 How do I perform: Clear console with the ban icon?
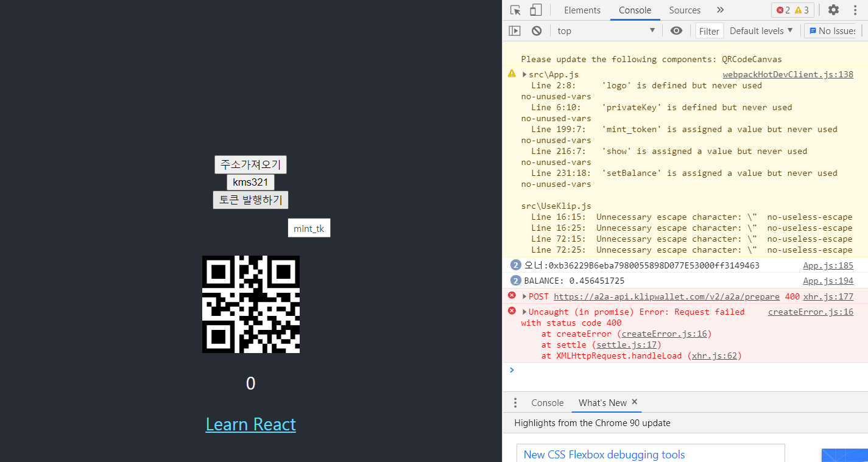[537, 30]
